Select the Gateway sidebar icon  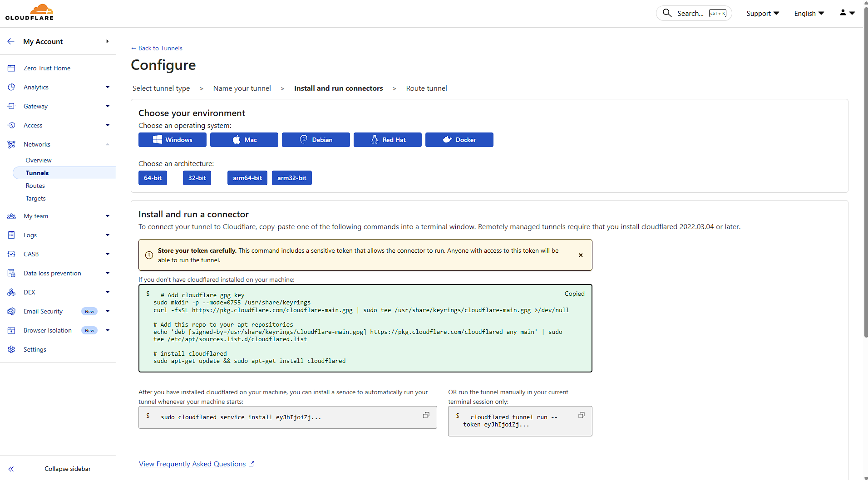[11, 106]
